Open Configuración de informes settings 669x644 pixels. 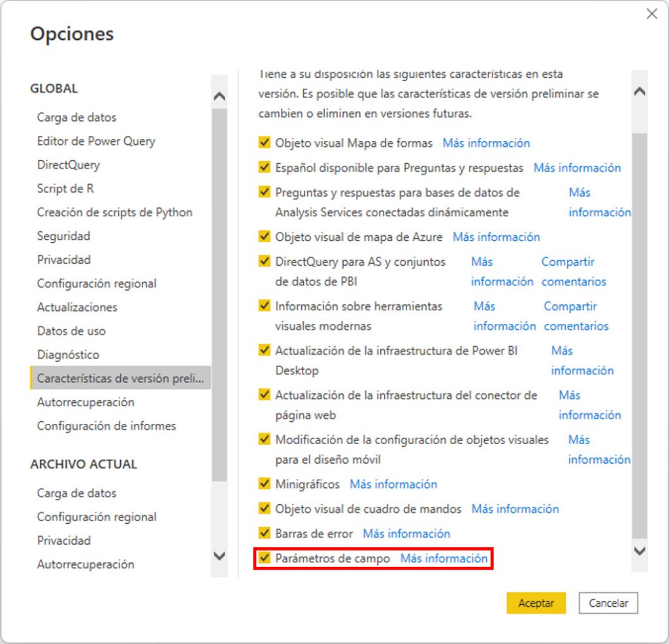[106, 426]
